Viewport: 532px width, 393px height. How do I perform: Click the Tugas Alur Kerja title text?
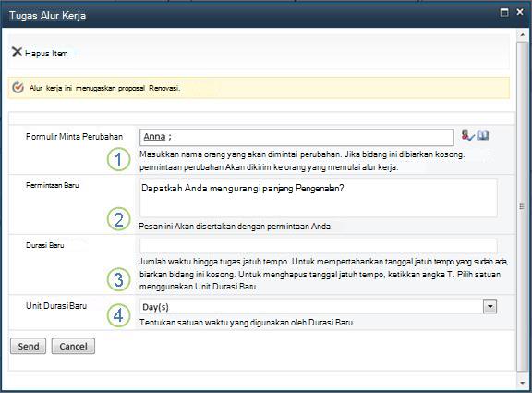[x=47, y=16]
